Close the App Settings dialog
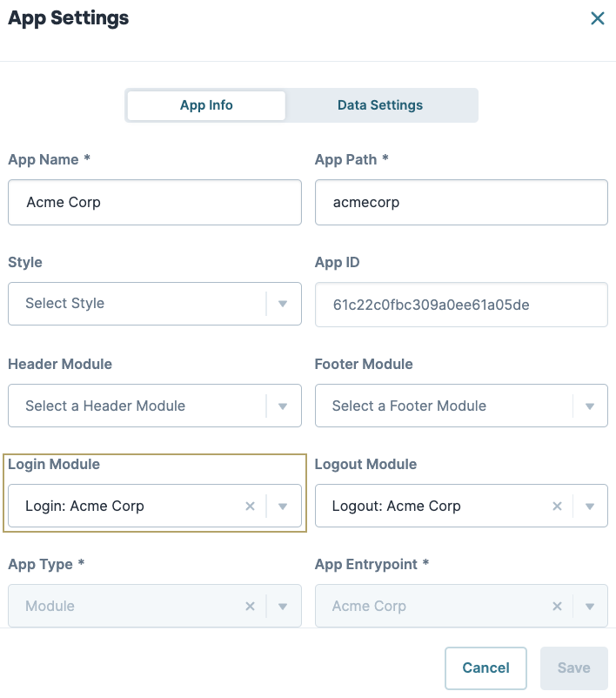 point(598,18)
